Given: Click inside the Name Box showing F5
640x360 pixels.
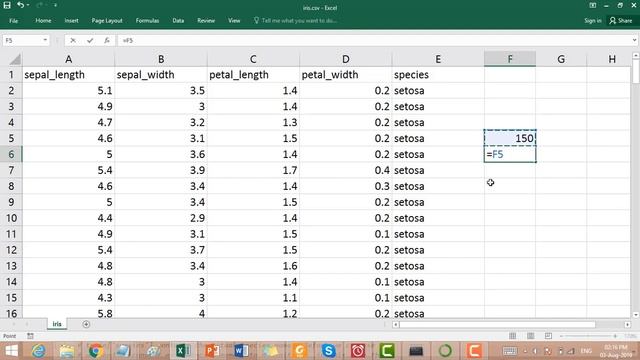Looking at the screenshot, I should [22, 40].
